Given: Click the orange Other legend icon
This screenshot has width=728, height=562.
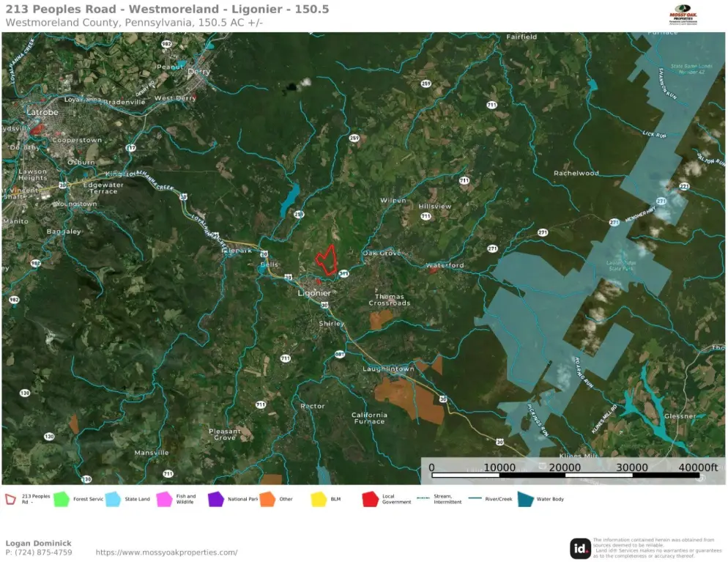Looking at the screenshot, I should (x=267, y=499).
